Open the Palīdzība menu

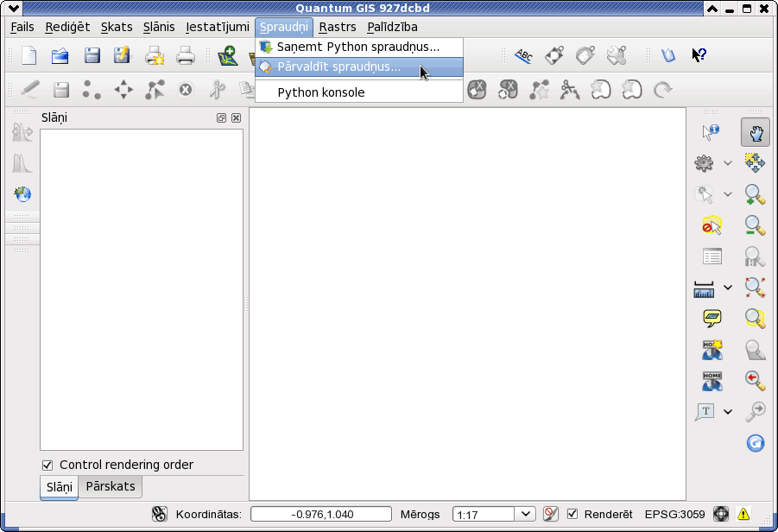click(392, 27)
